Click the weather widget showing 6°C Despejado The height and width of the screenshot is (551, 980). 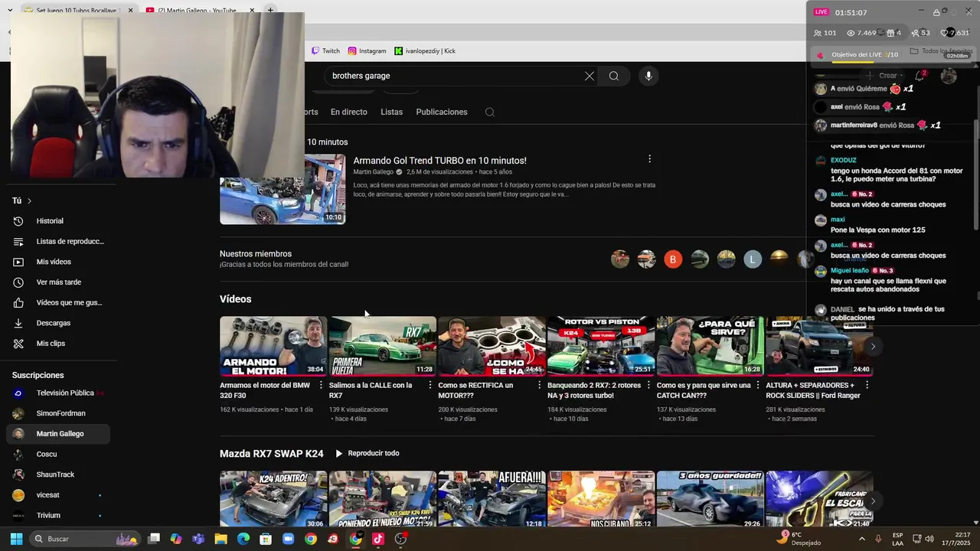tap(799, 539)
